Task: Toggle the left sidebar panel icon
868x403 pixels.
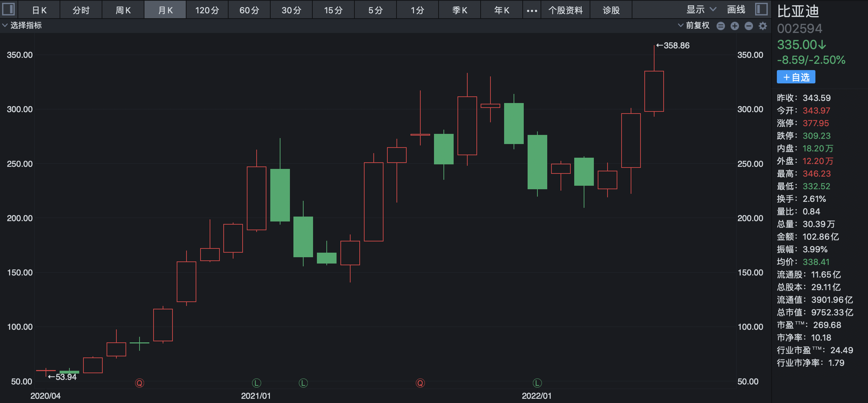Action: pyautogui.click(x=8, y=9)
